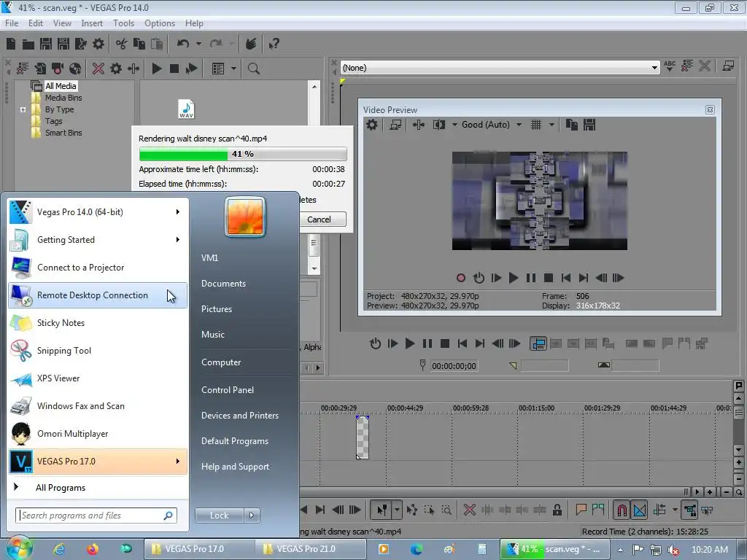Open Control Panel from Start menu
747x560 pixels.
[228, 389]
